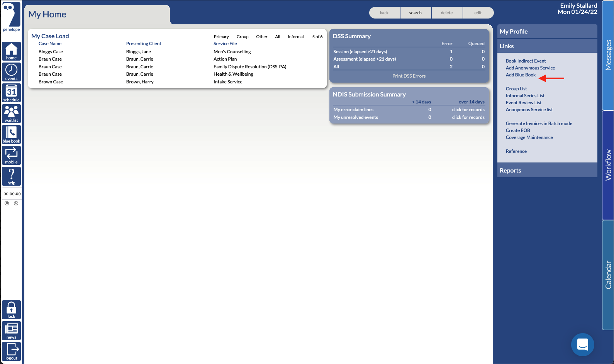Open the home sidebar icon
This screenshot has width=614, height=364.
coord(11,51)
